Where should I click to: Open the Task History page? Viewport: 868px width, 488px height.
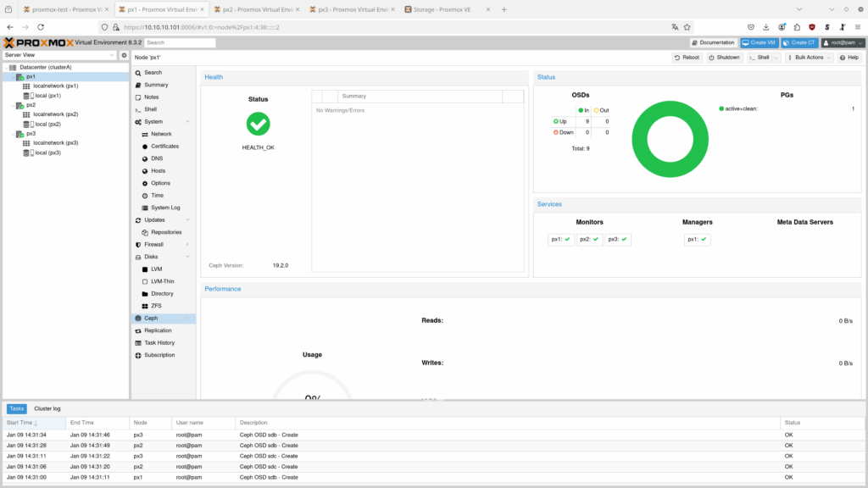[x=159, y=343]
